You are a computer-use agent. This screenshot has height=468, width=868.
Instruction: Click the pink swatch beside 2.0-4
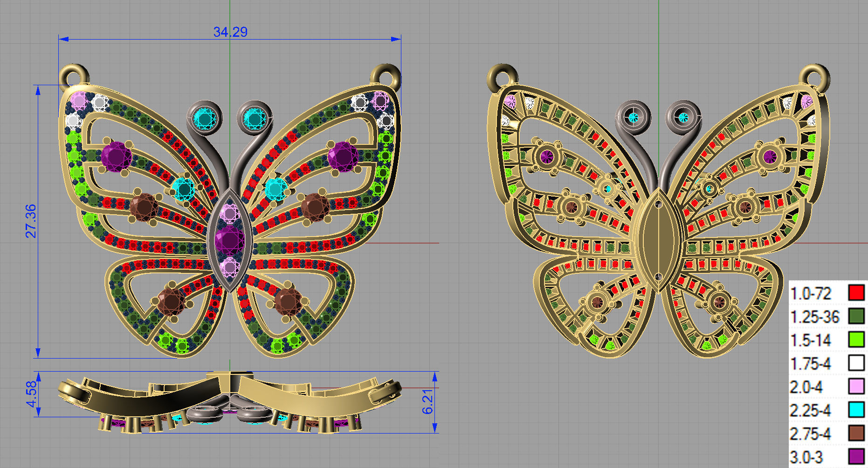pyautogui.click(x=856, y=386)
